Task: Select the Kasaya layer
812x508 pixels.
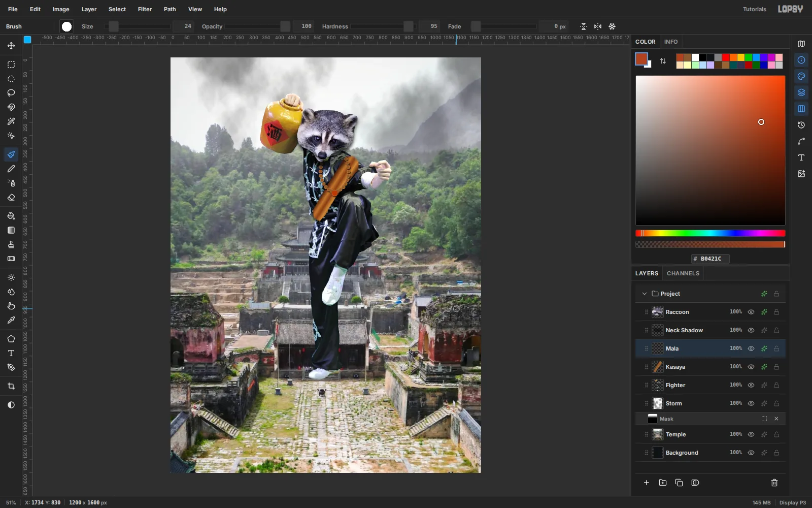Action: pos(710,367)
